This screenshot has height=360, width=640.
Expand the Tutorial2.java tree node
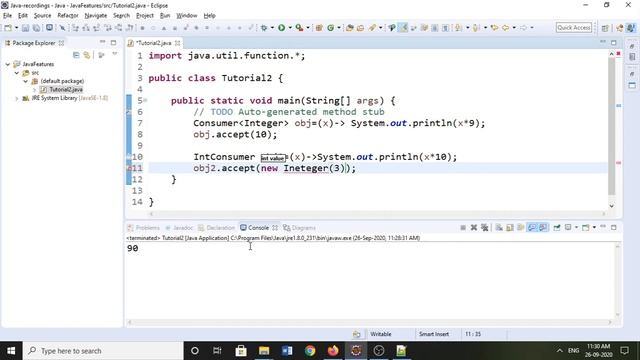[x=34, y=89]
